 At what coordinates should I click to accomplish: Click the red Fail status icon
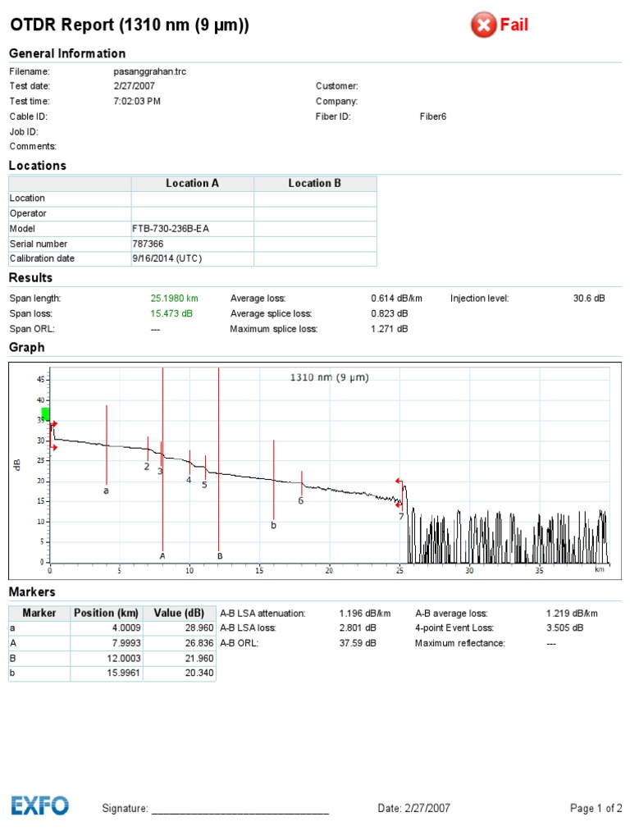pos(483,25)
